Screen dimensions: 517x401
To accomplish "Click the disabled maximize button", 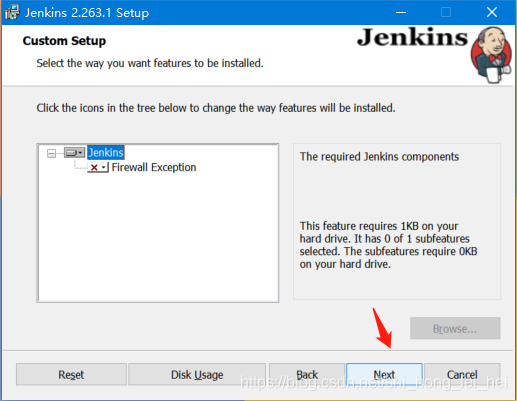I will tap(446, 13).
